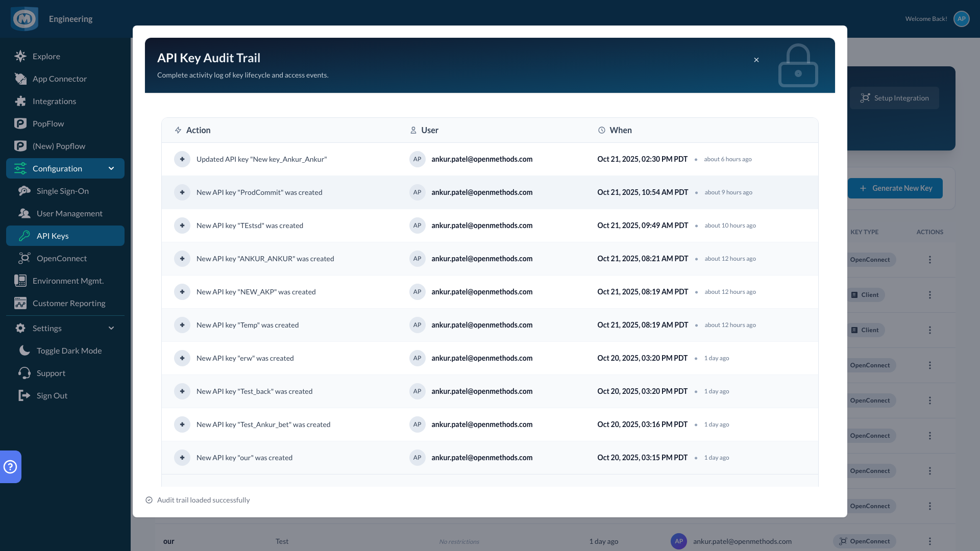Click Generate New Key button

click(895, 188)
